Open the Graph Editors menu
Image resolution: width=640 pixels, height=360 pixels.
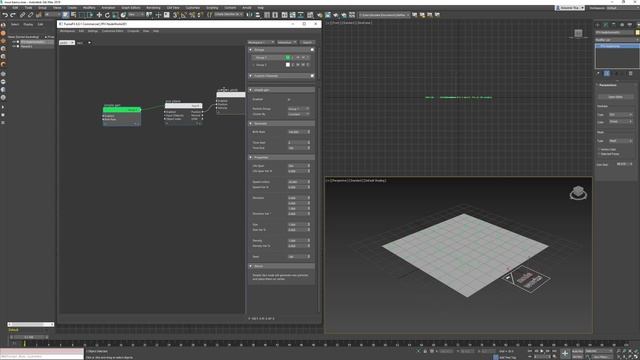coord(131,8)
